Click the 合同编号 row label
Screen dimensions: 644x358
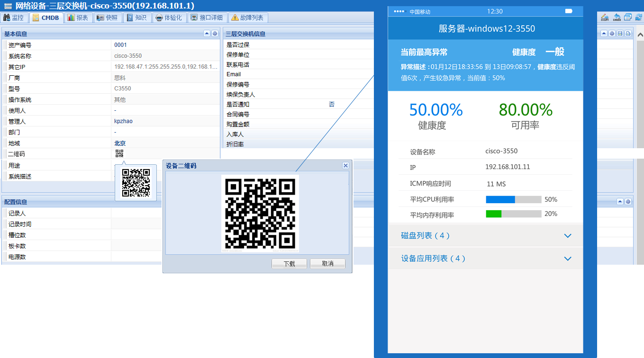coord(238,114)
